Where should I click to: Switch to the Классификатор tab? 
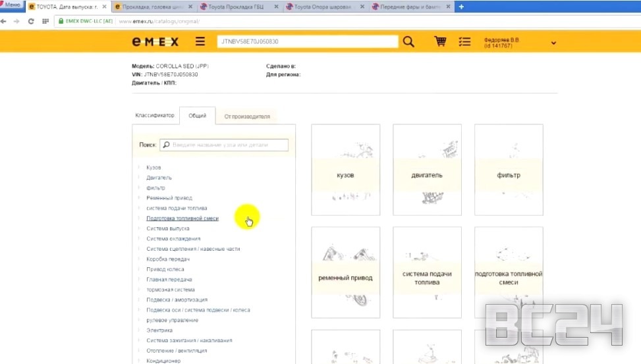tap(155, 115)
